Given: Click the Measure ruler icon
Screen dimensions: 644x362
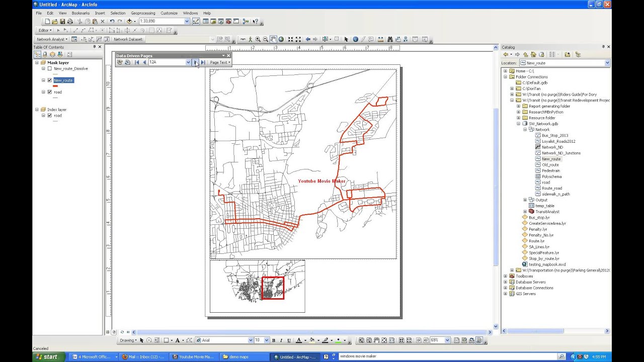Looking at the screenshot, I should [x=380, y=39].
